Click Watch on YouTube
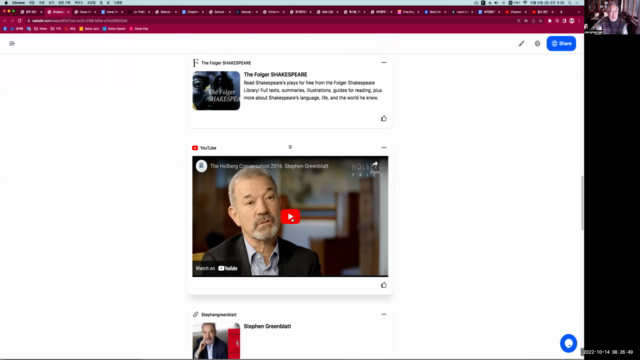The height and width of the screenshot is (360, 640). coord(217,268)
